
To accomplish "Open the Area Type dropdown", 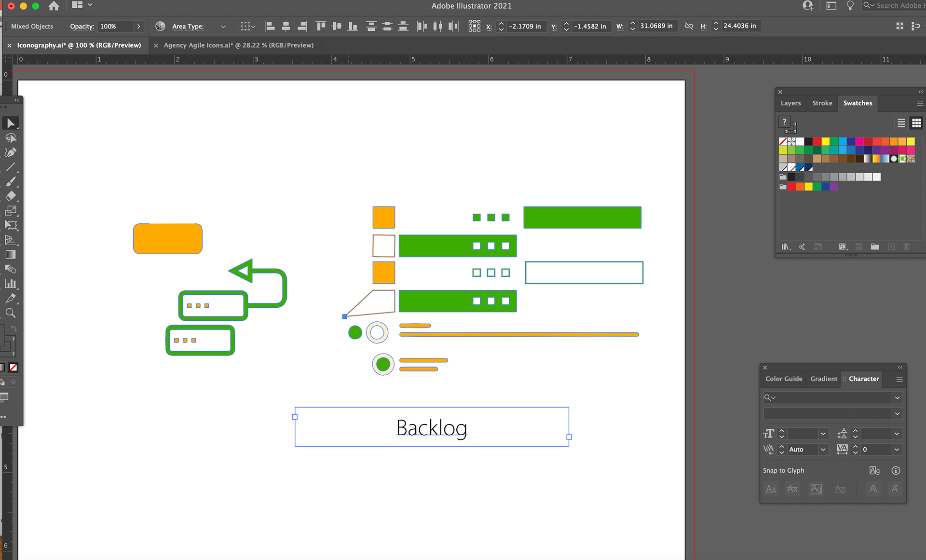I will (223, 27).
